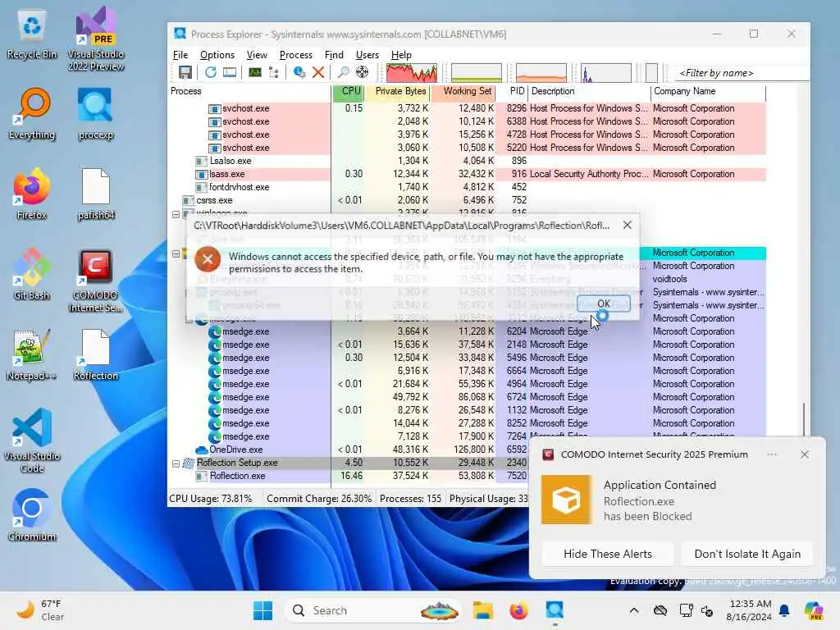Viewport: 840px width, 630px height.
Task: Open Visual Studio 2022 Preview desktop icon
Action: pyautogui.click(x=96, y=39)
